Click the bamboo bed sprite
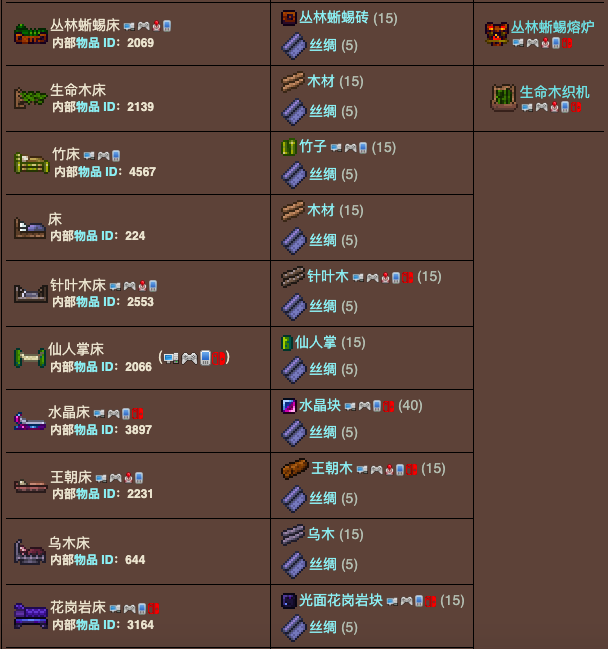Screen dimensions: 608x649 (31, 163)
